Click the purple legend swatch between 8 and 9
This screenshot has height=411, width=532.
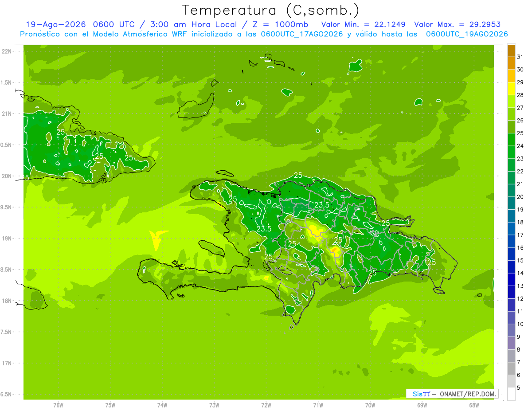click(511, 343)
